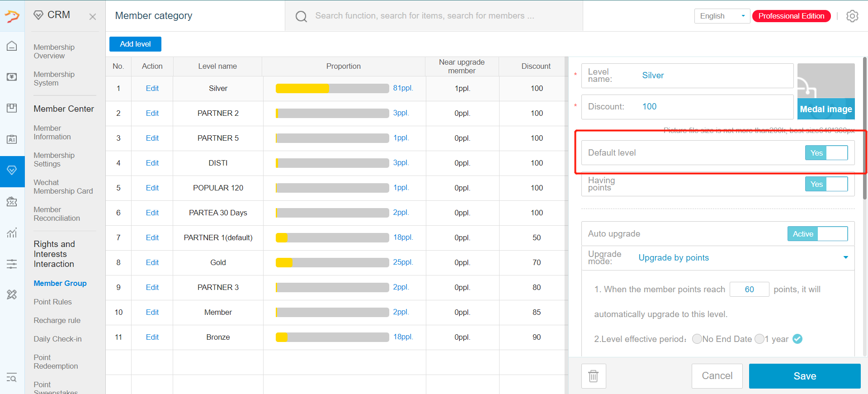Image resolution: width=868 pixels, height=394 pixels.
Task: Click the Professional Edition badge
Action: [791, 16]
